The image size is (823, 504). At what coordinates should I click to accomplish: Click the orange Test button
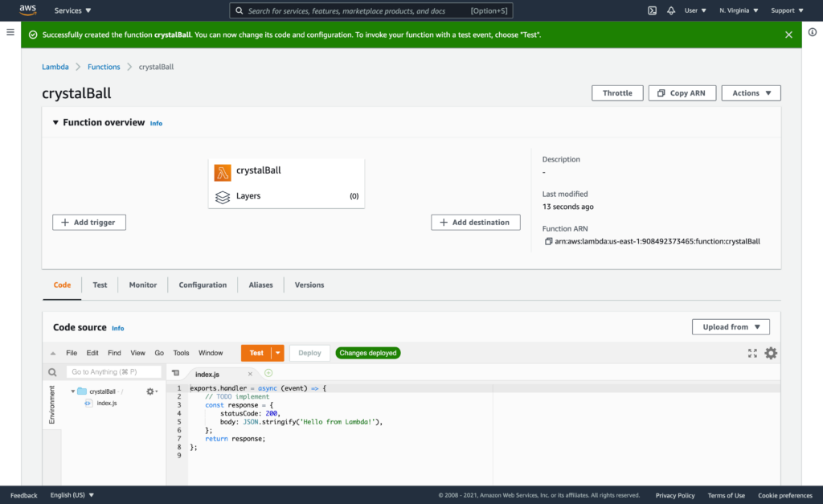[256, 354]
